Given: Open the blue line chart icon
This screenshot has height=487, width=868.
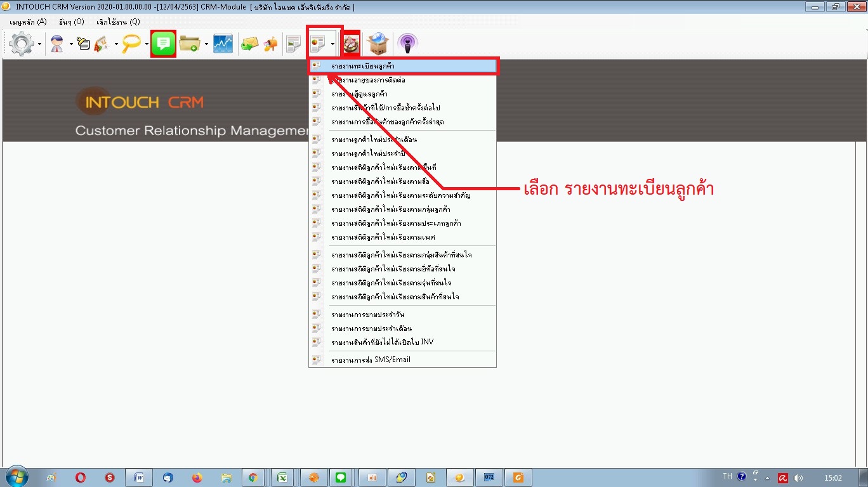Looking at the screenshot, I should tap(223, 44).
